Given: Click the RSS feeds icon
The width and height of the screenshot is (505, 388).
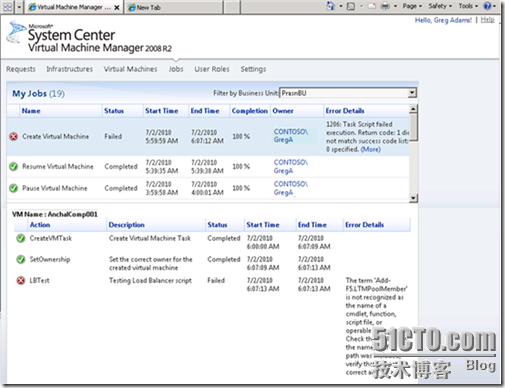Looking at the screenshot, I should [x=351, y=6].
